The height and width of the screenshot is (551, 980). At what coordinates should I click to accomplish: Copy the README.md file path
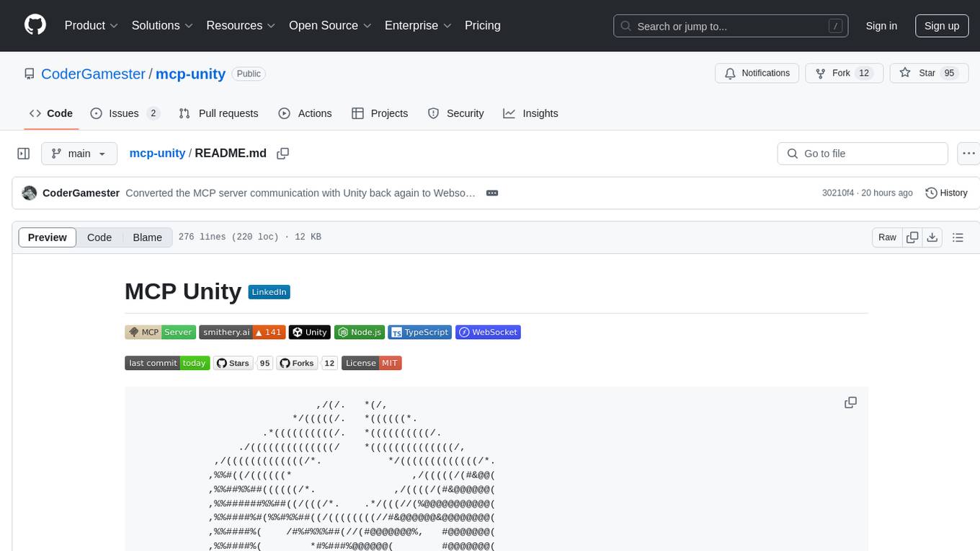(283, 153)
